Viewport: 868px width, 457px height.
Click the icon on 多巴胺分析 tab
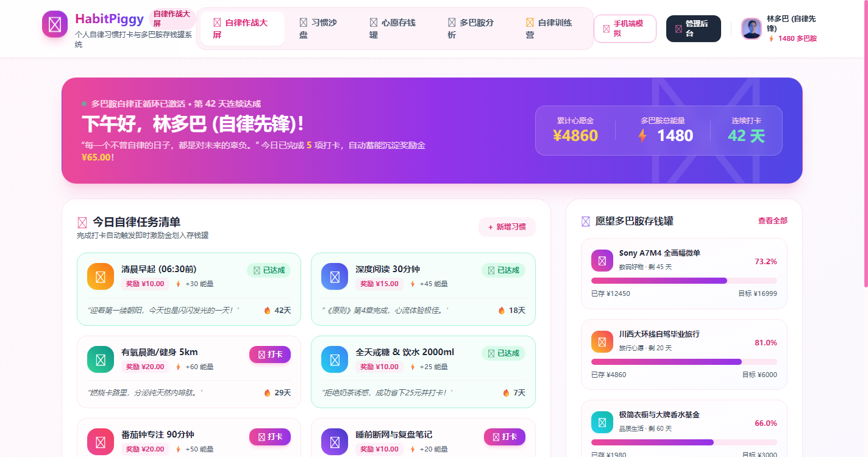452,23
